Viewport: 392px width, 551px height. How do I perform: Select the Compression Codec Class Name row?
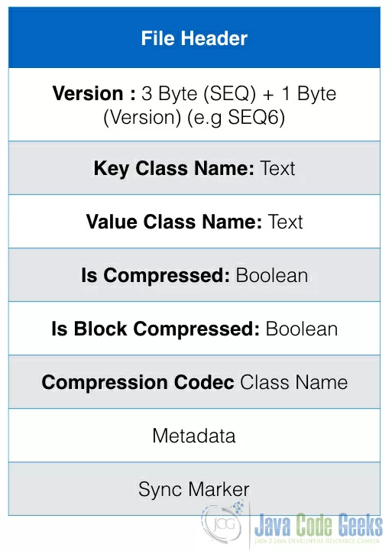click(x=194, y=382)
